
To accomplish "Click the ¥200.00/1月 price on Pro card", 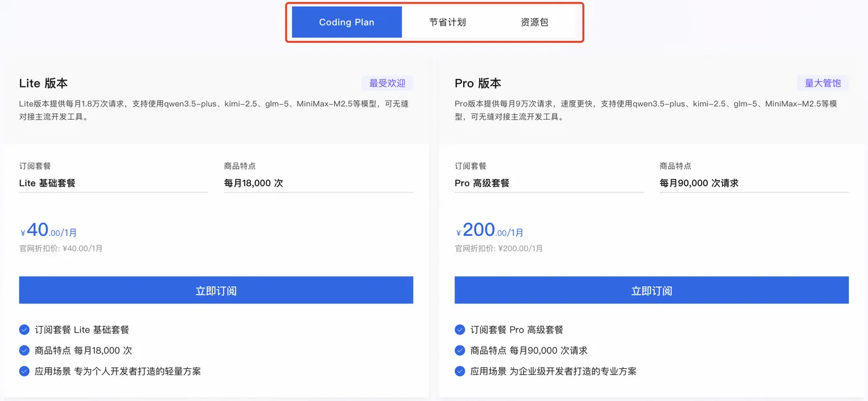I will click(x=490, y=228).
